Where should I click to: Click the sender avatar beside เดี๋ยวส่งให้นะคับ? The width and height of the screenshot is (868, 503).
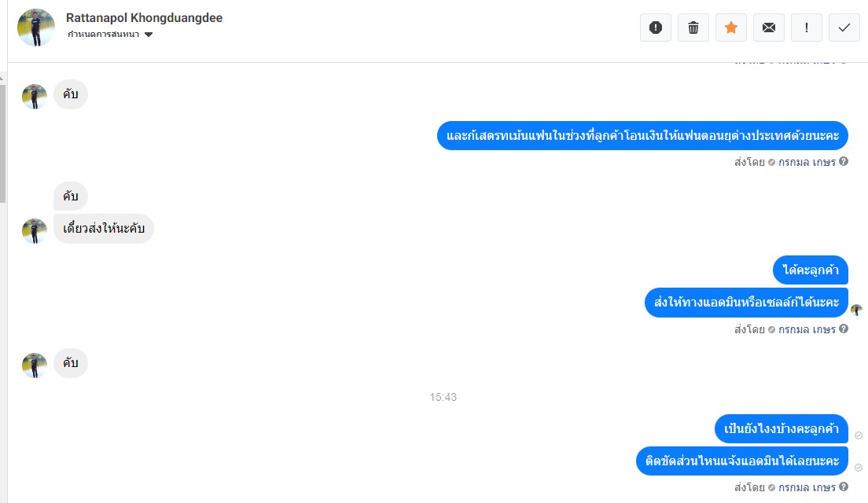click(x=35, y=231)
